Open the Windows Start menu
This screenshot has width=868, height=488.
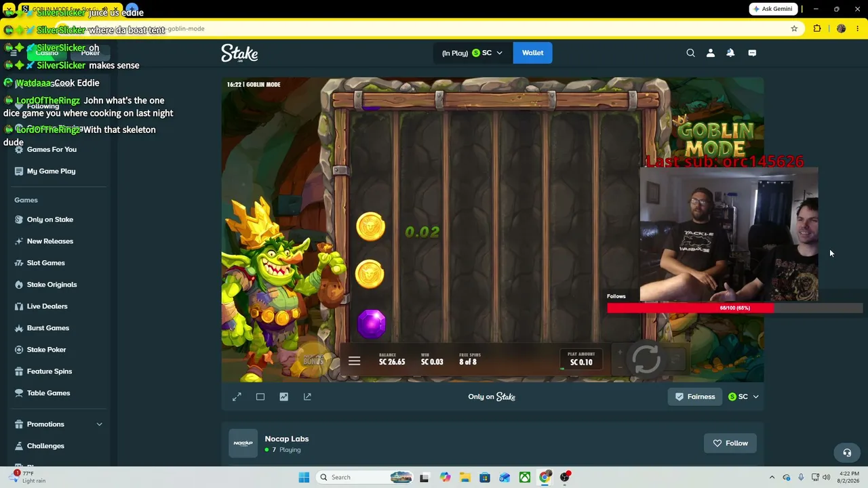[x=304, y=477]
